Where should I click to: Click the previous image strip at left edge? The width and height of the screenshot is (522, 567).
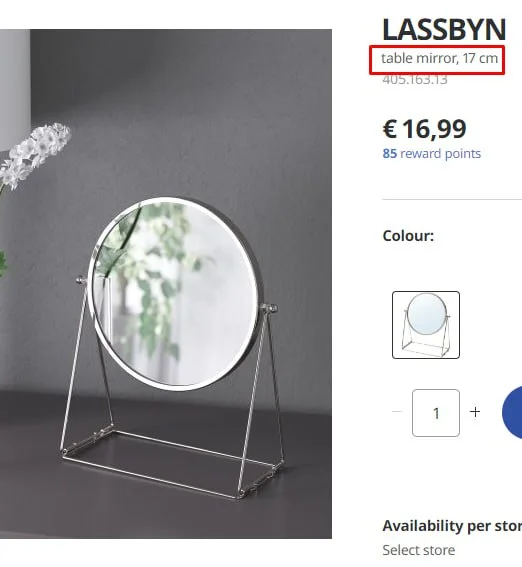click(15, 90)
